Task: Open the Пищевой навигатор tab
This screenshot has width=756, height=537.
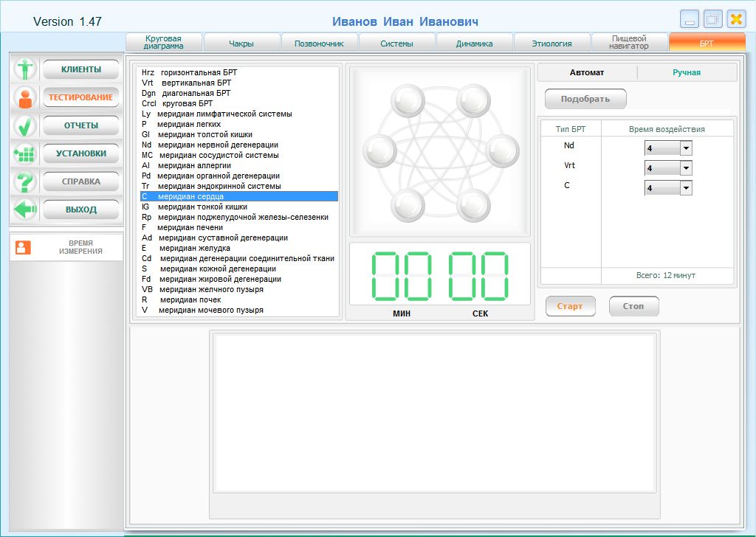Action: (629, 43)
